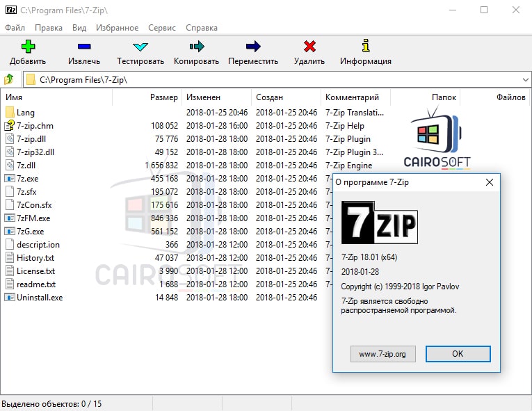Screen dimensions: 532x411
Task: Click the 1 656 832 size value
Action: click(161, 166)
